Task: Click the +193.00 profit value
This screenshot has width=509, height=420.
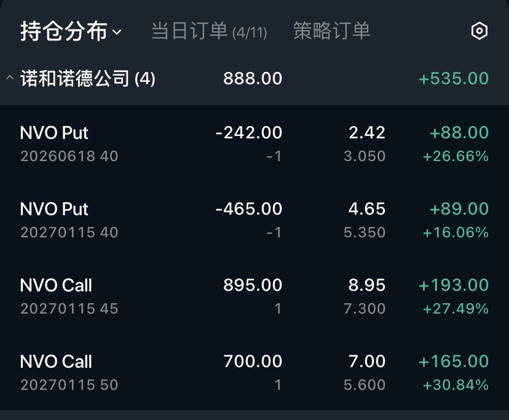Action: tap(454, 285)
